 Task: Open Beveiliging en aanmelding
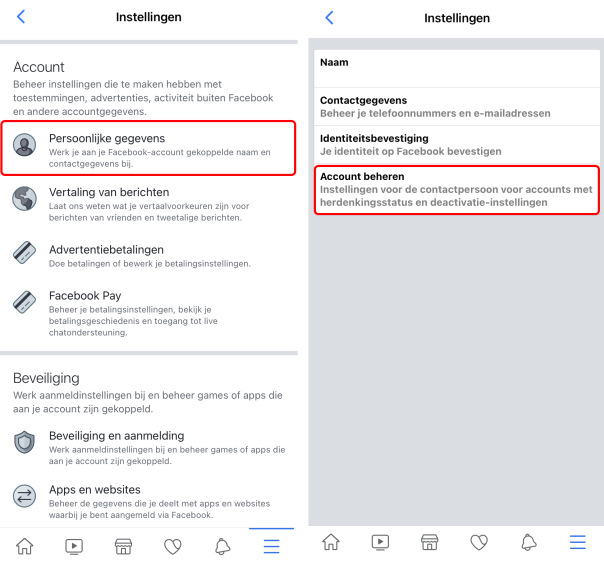click(x=148, y=447)
